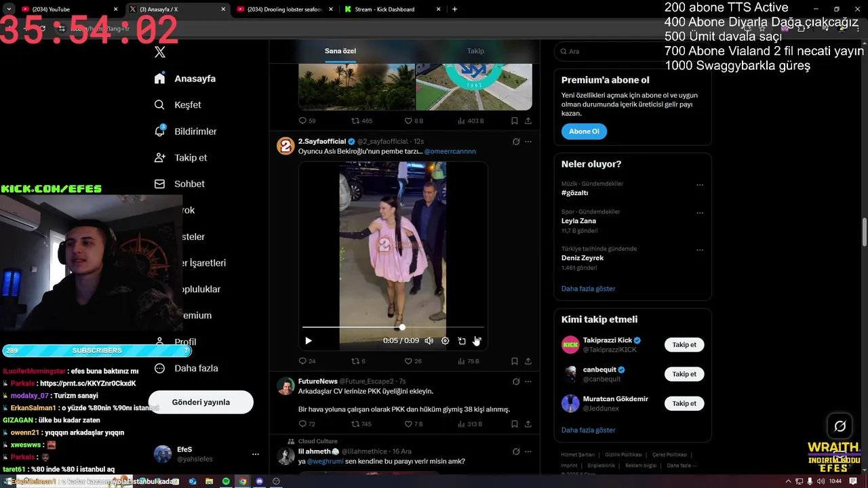
Task: Repost the FutureNews post with 745 reposts
Action: coord(361,424)
